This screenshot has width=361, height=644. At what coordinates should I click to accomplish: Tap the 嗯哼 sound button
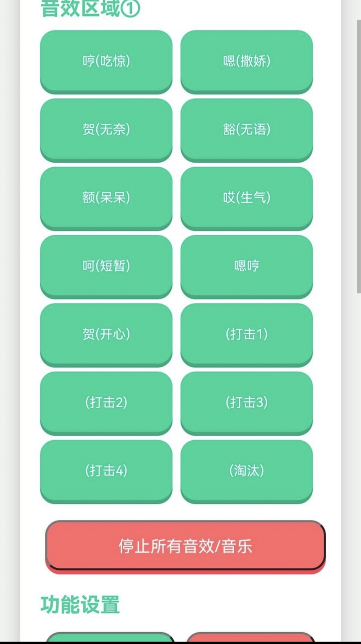coord(247,266)
